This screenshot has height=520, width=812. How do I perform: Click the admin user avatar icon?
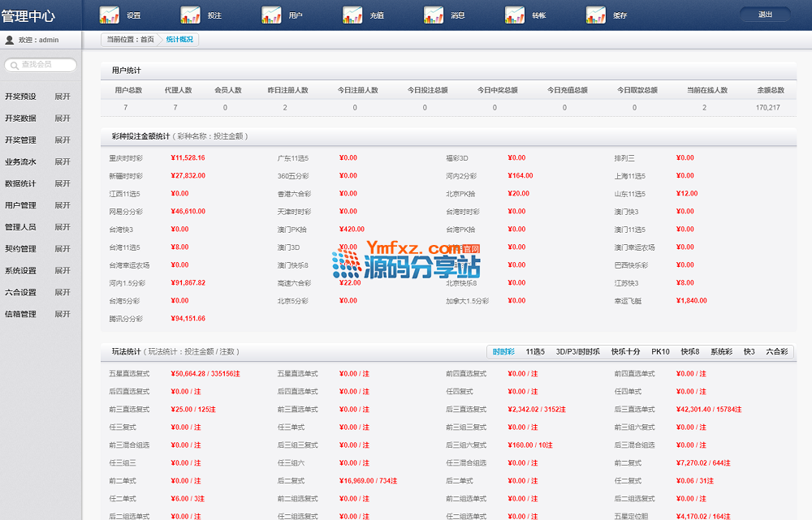(10, 40)
